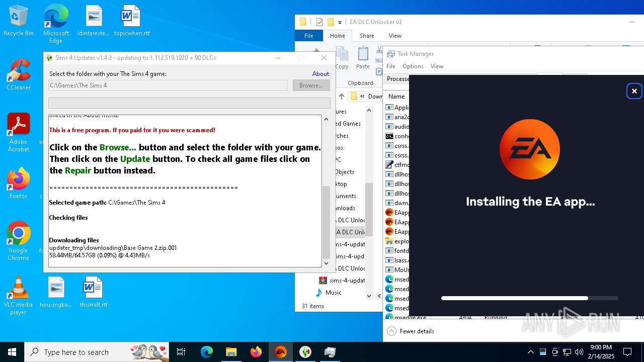This screenshot has height=362, width=644.
Task: Click the New folder icon in Explorer title bar
Action: (x=331, y=22)
